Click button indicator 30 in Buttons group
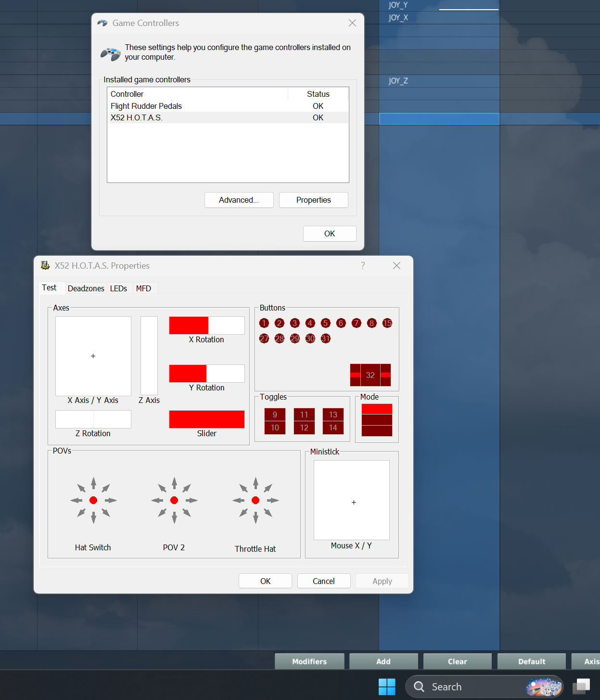 [x=310, y=338]
